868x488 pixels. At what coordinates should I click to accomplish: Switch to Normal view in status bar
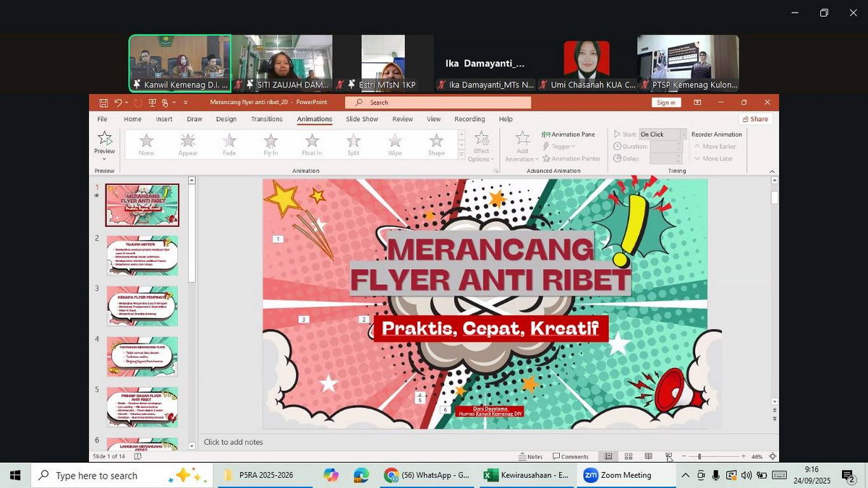pyautogui.click(x=608, y=456)
